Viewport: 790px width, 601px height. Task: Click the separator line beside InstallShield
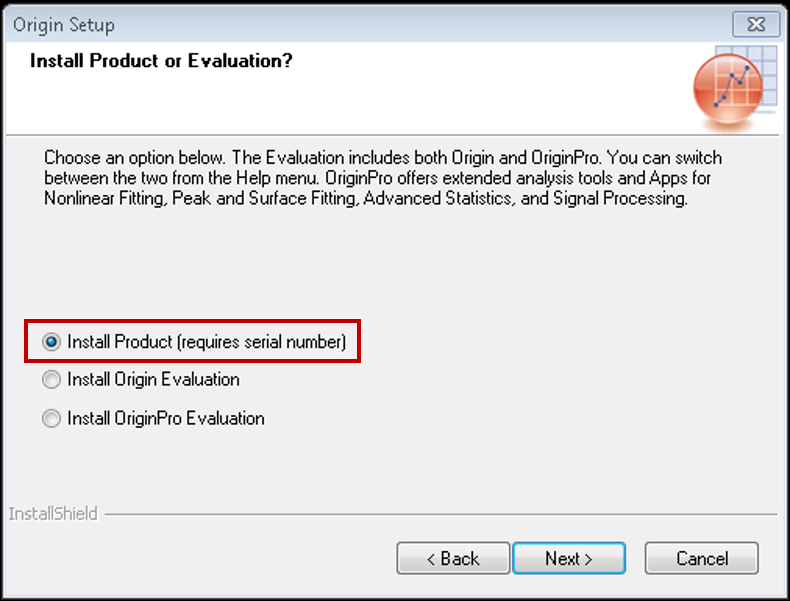pyautogui.click(x=441, y=514)
